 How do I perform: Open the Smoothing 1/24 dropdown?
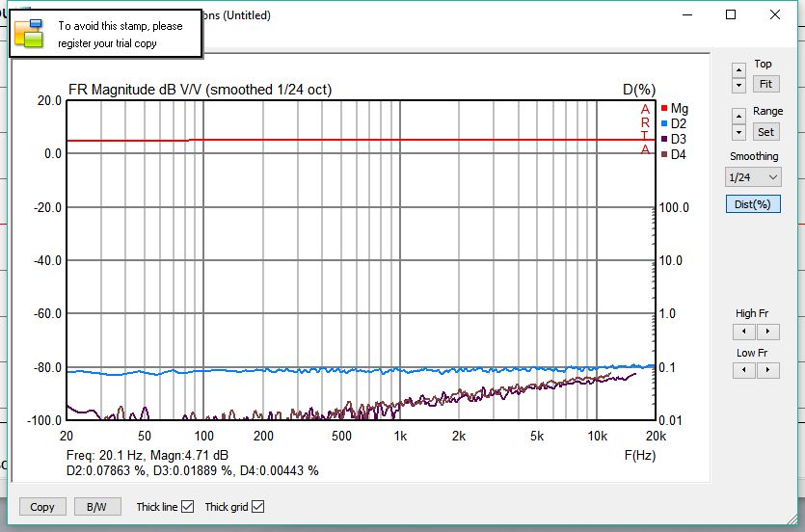[x=753, y=177]
